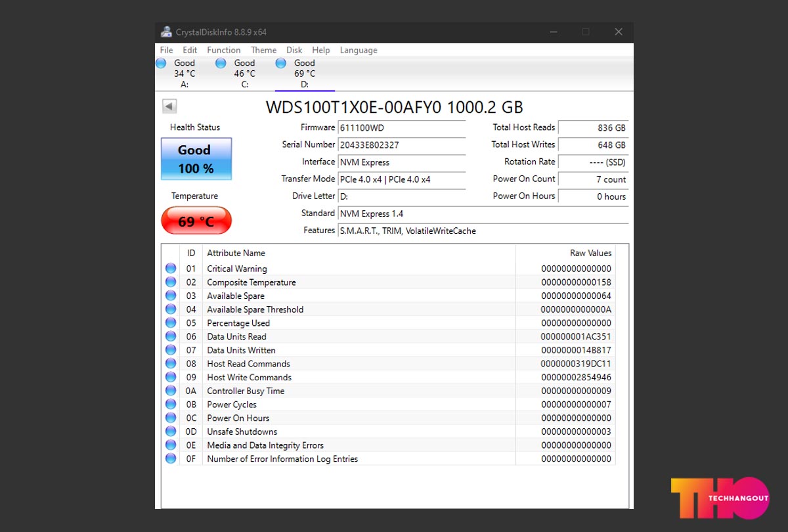Click the 0B ID cell for Power Cycles
The height and width of the screenshot is (532, 788).
[x=191, y=405]
